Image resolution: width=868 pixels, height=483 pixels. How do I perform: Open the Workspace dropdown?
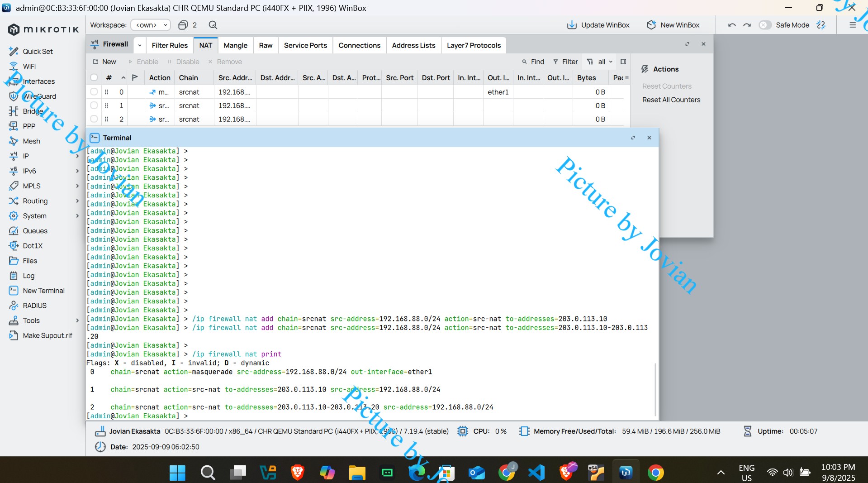point(151,25)
